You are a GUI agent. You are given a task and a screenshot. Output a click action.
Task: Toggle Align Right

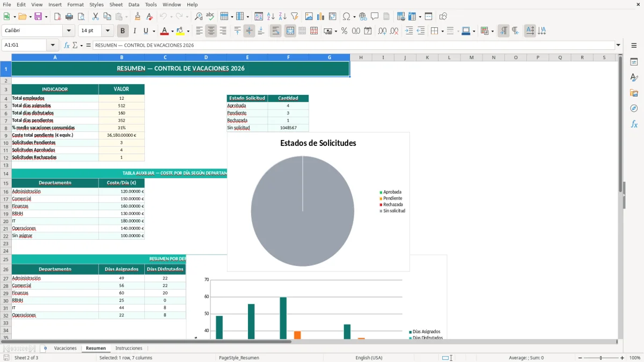223,31
